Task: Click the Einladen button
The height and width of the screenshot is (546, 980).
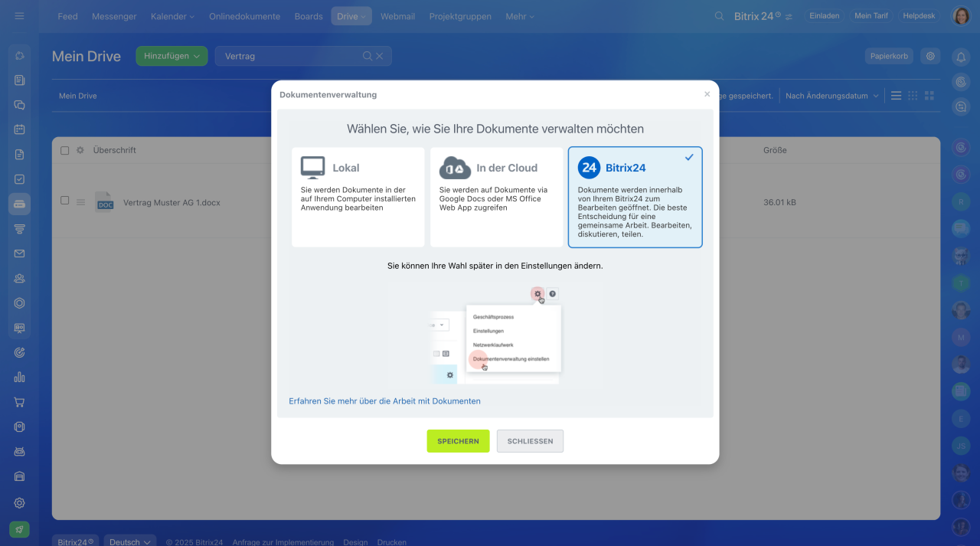Action: coord(824,16)
